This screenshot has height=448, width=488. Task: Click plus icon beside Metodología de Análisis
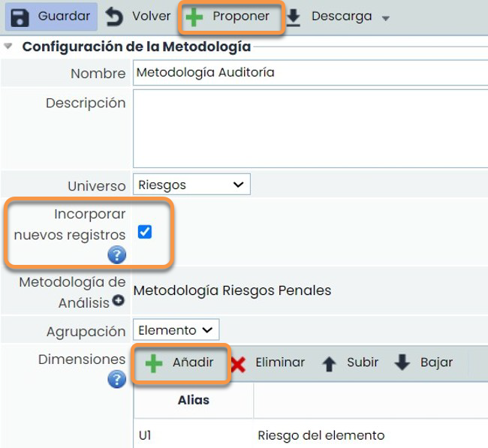(x=118, y=301)
